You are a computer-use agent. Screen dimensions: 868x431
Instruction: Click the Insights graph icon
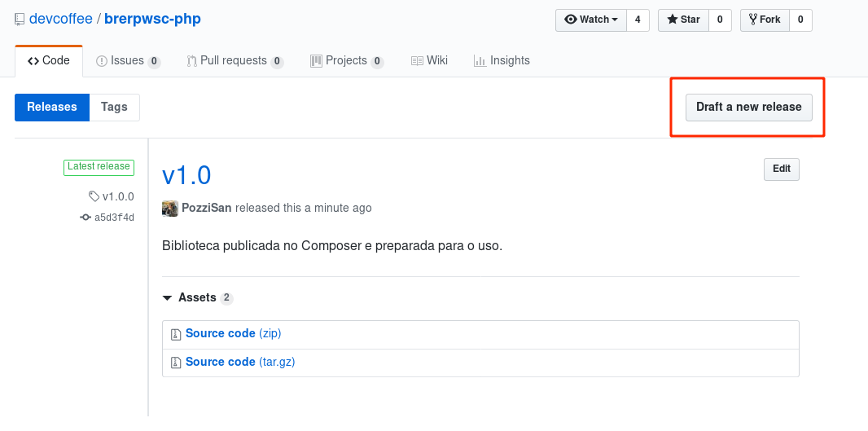[480, 61]
